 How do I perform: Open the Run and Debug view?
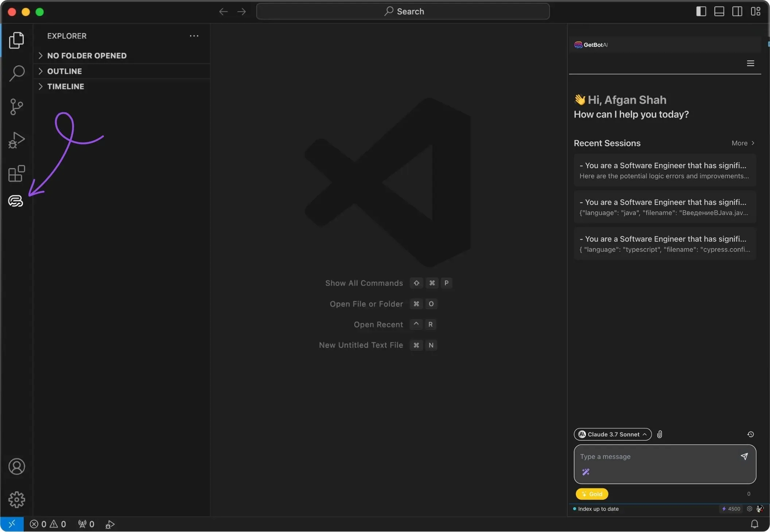pos(16,140)
